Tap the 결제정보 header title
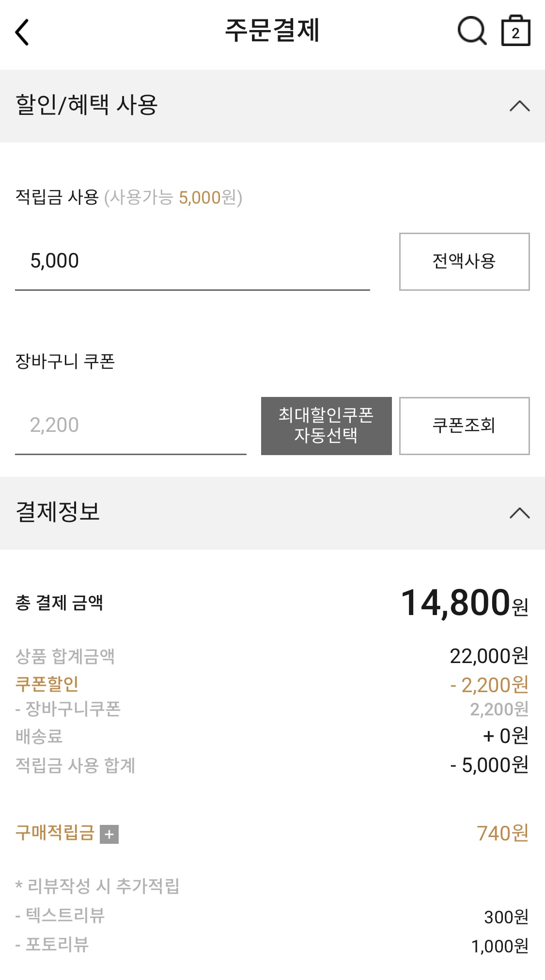The width and height of the screenshot is (545, 980). point(58,512)
